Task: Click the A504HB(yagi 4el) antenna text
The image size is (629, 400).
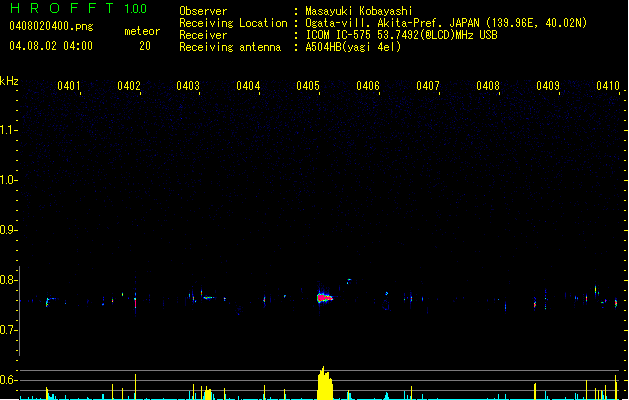Action: coord(353,47)
